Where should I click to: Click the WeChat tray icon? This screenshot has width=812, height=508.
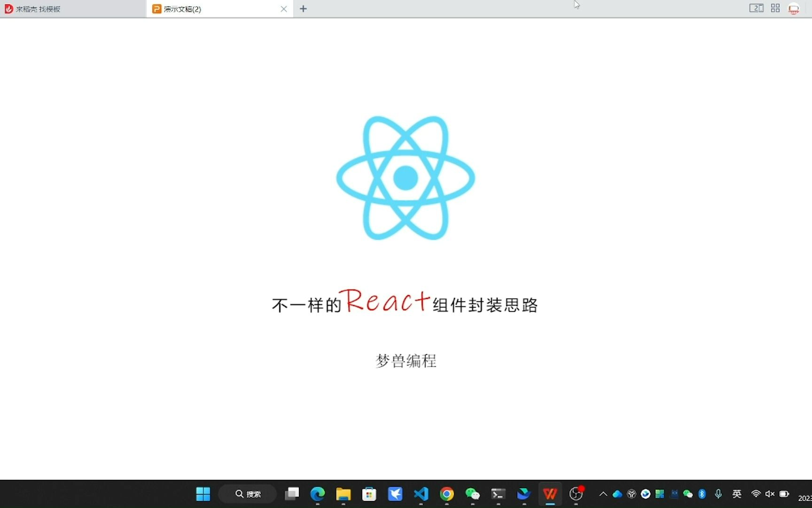tap(688, 494)
